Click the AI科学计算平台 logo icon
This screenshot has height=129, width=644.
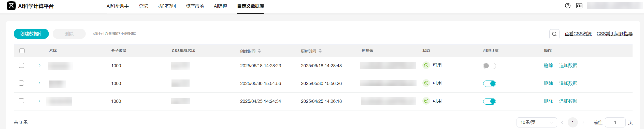coord(11,6)
